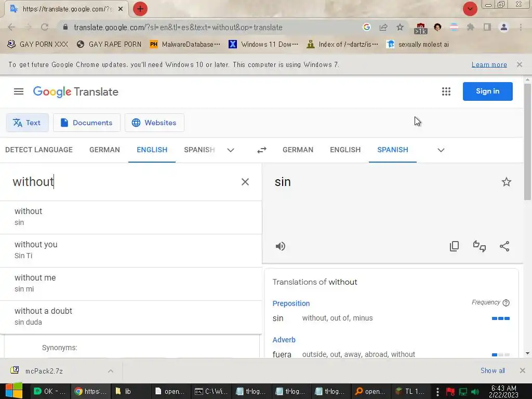Choose suggestion 'without' / 'sin'

(131, 217)
